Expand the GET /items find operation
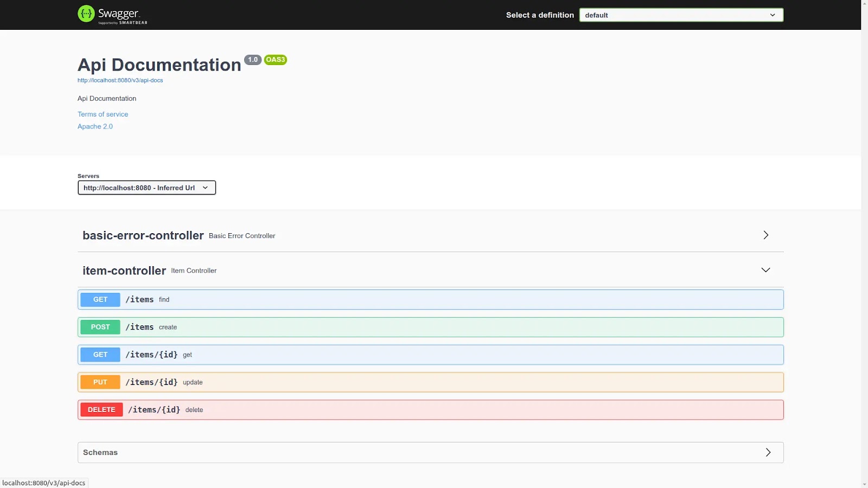868x488 pixels. coord(431,299)
